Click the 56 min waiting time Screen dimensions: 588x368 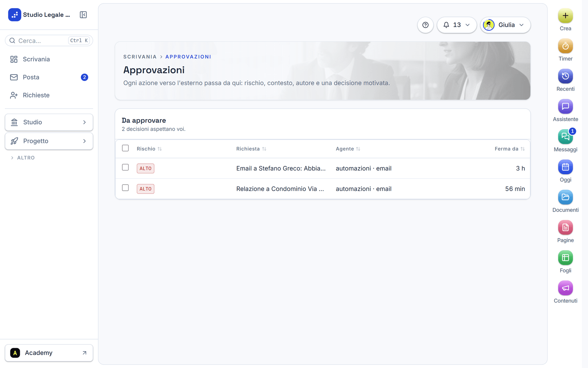pyautogui.click(x=515, y=189)
